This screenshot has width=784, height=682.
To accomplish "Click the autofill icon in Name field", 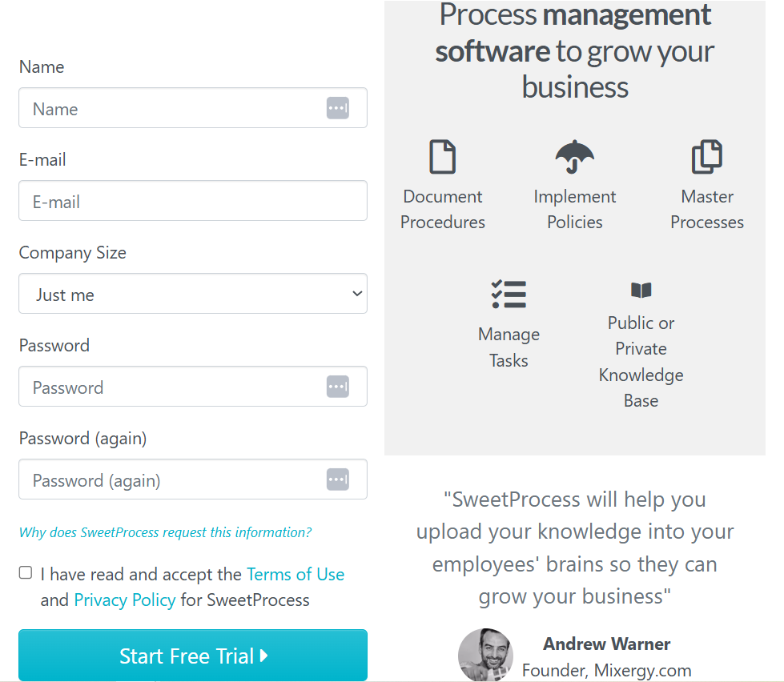I will coord(338,108).
